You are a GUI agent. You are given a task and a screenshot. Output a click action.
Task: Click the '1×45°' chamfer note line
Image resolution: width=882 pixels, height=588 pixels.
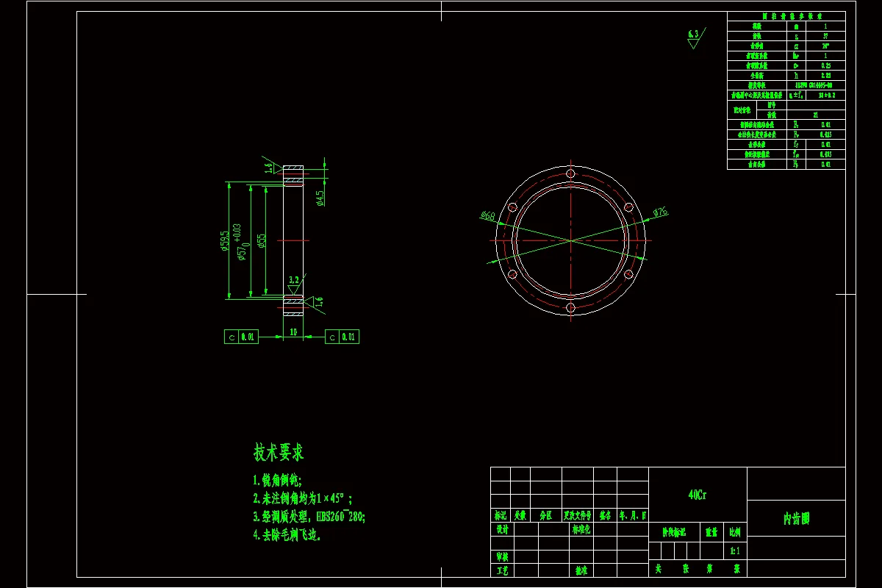pos(302,498)
